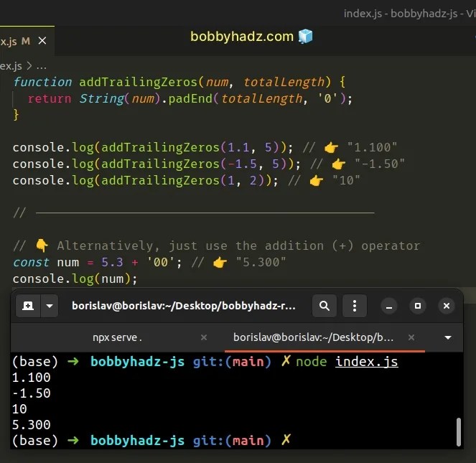
Task: Click the terminal window title text
Action: (184, 306)
